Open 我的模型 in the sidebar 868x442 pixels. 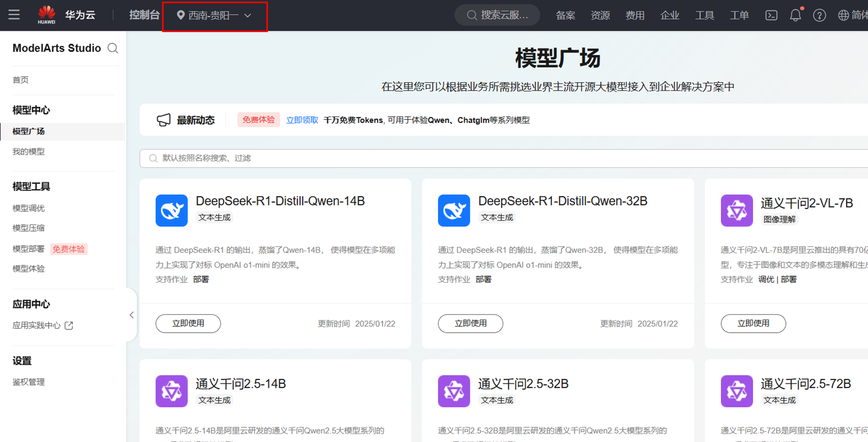point(28,151)
